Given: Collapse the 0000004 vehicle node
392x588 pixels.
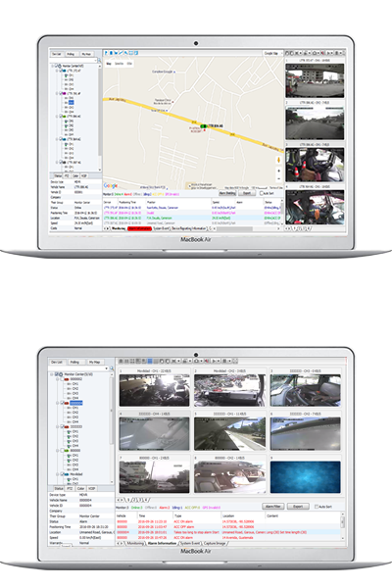Looking at the screenshot, I should pos(58,403).
